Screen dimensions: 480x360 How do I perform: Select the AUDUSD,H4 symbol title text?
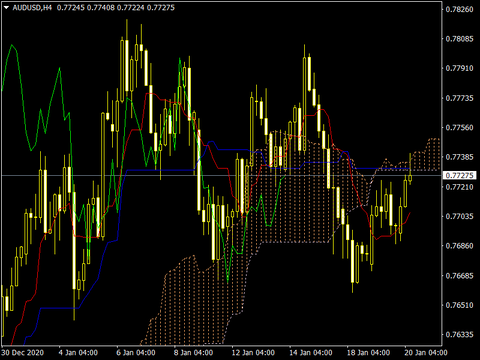click(32, 7)
